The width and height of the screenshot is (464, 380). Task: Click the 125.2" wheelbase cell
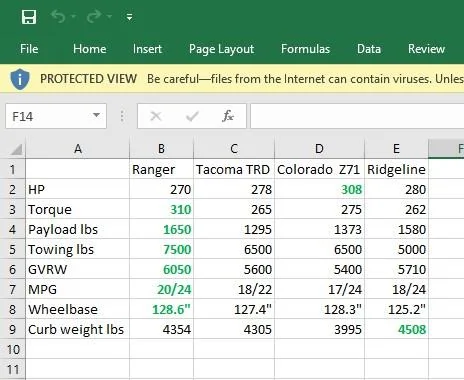[396, 309]
